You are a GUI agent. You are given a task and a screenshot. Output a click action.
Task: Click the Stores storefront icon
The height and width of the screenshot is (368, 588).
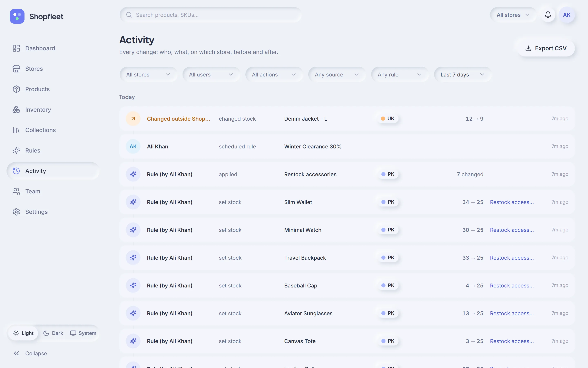click(x=16, y=69)
